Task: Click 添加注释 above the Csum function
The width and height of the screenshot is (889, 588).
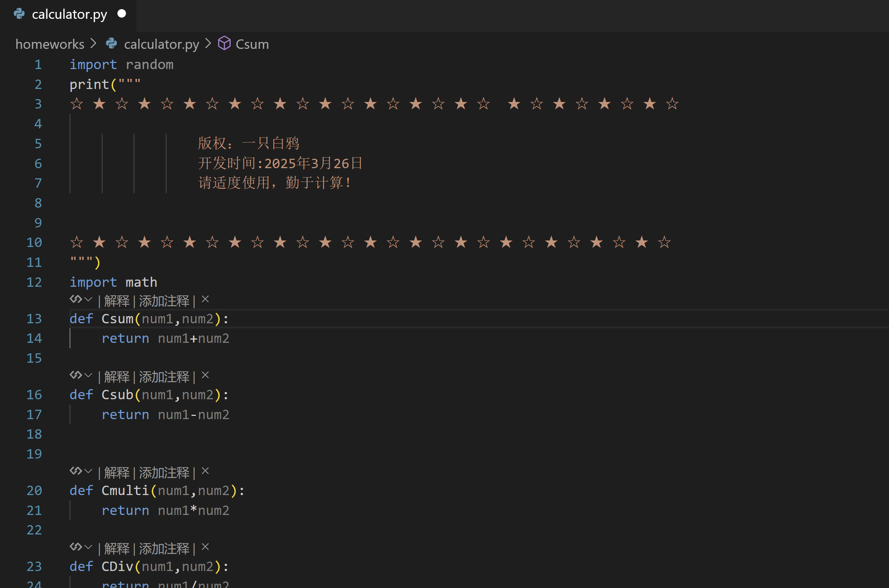Action: [x=164, y=301]
